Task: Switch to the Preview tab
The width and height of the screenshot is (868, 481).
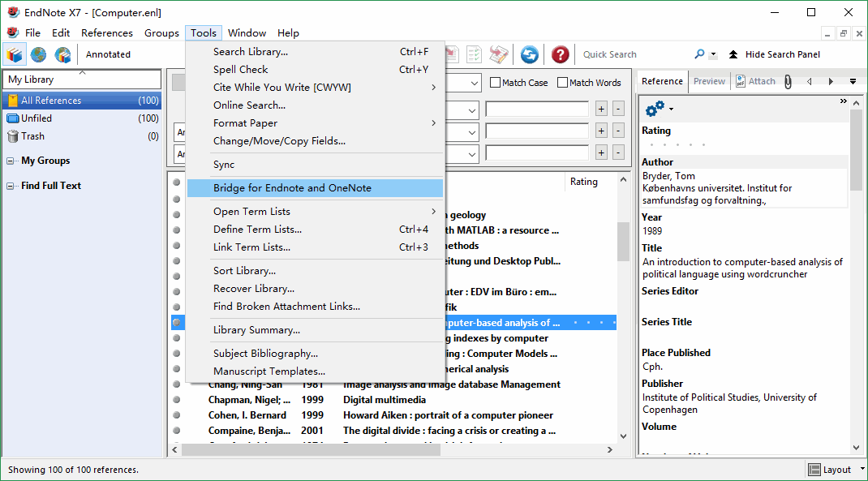Action: click(709, 81)
